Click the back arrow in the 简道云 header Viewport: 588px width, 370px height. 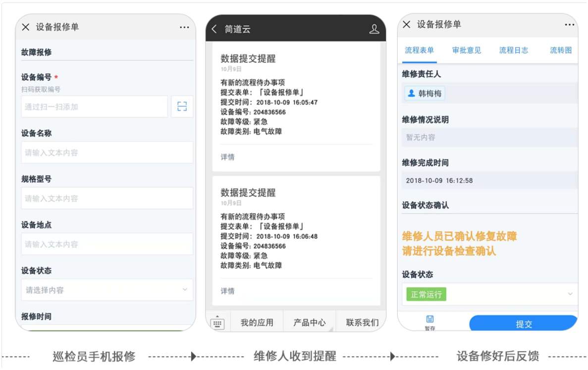213,29
